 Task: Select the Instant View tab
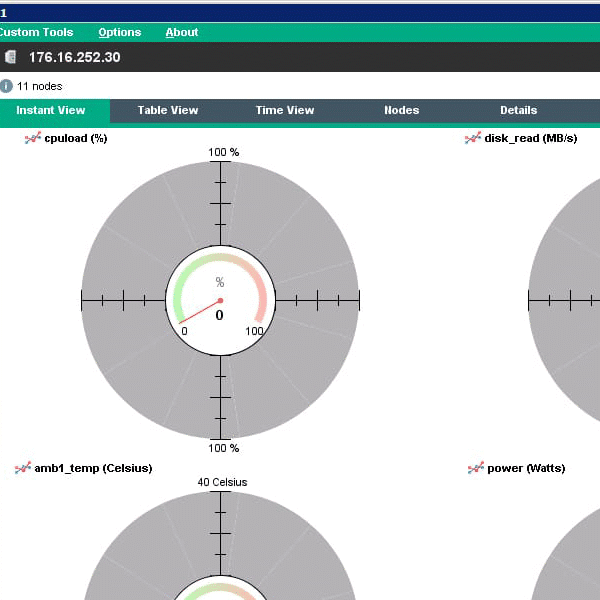click(x=51, y=110)
